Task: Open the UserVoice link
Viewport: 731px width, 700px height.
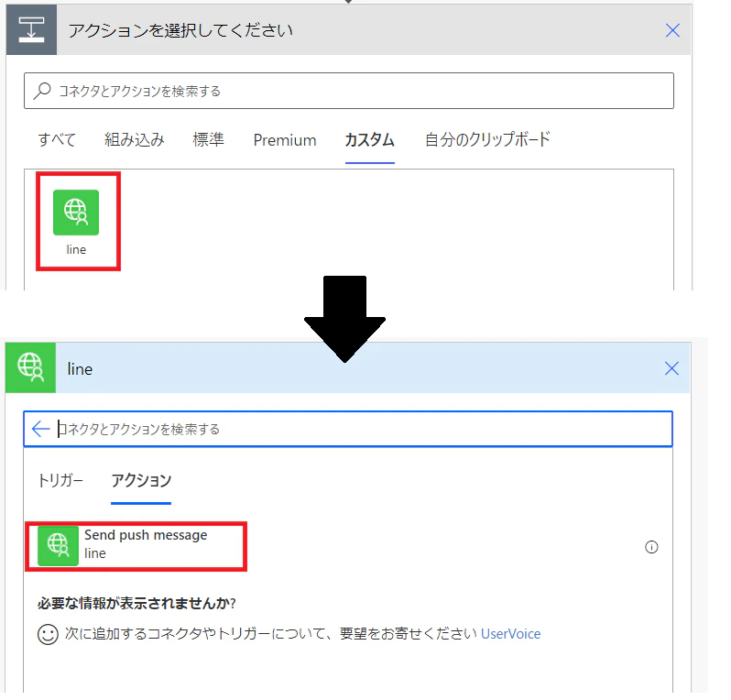Action: (510, 634)
